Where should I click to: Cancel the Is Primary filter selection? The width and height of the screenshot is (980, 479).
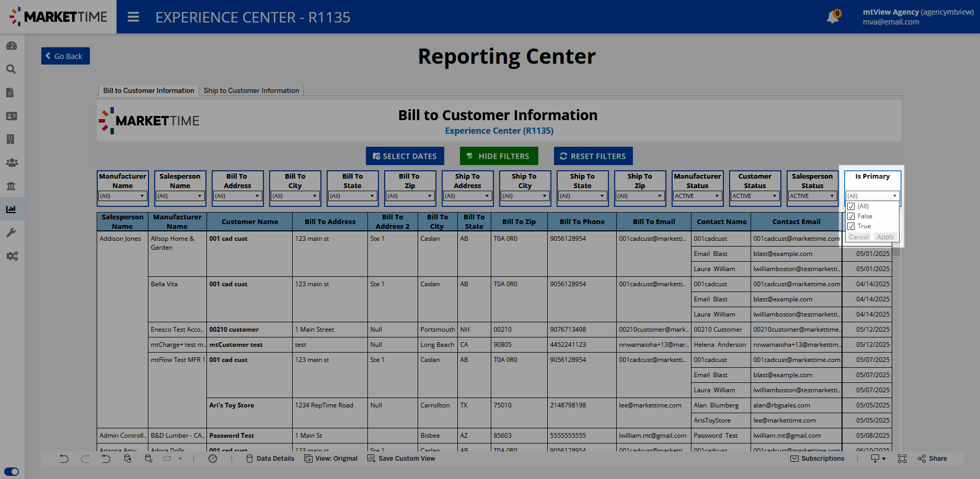(859, 237)
